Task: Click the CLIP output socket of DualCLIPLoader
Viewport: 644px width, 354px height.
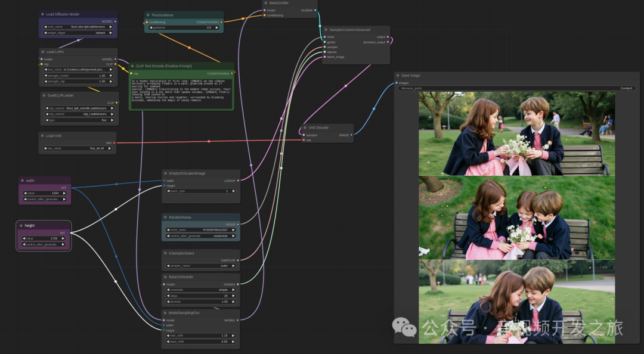Action: [x=117, y=103]
